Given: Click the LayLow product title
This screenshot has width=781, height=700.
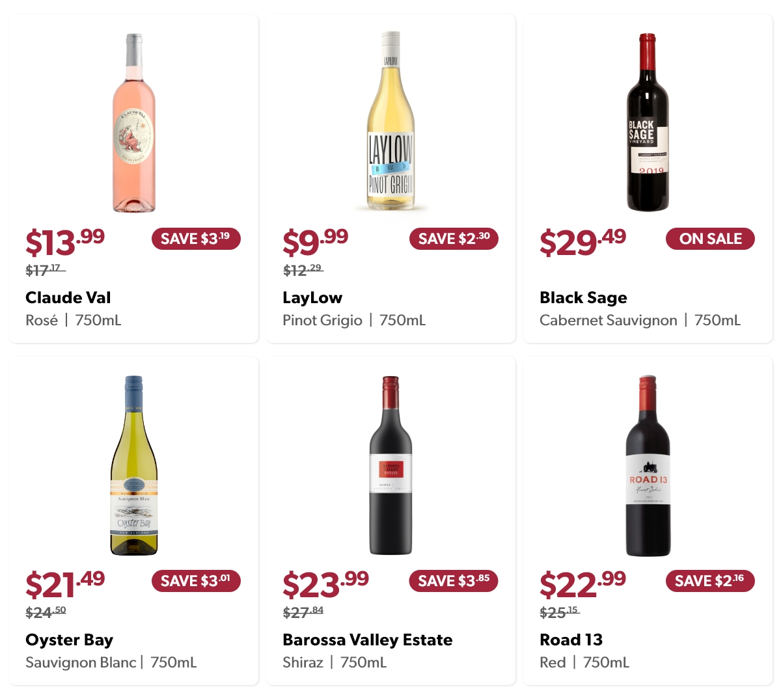Looking at the screenshot, I should [x=311, y=297].
